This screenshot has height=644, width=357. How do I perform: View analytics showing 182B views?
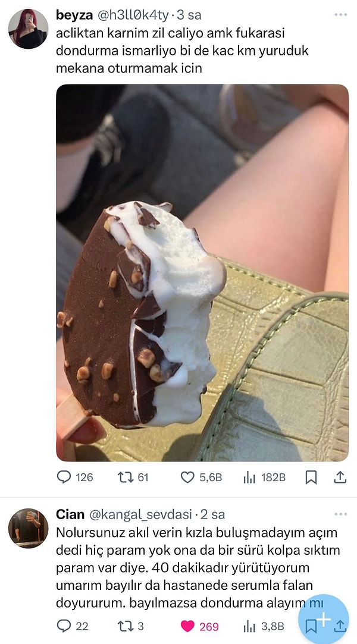point(249,477)
